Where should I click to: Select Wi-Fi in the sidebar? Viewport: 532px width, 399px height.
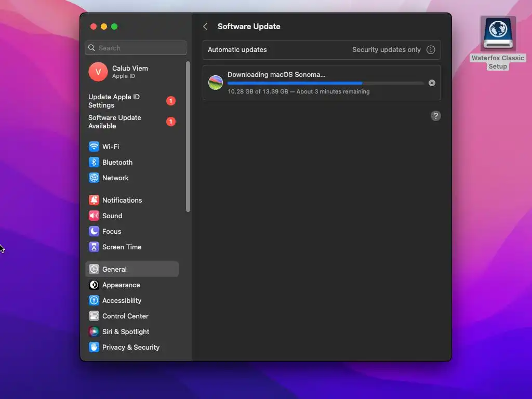132,147
